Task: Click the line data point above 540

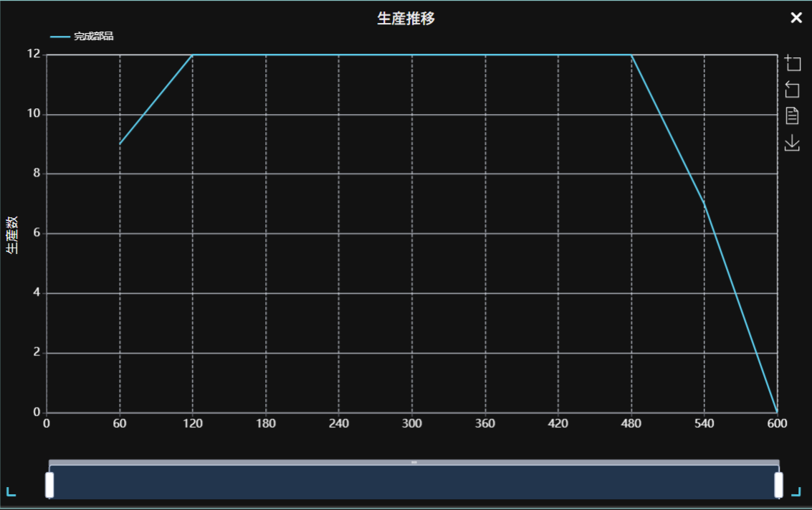Action: [x=704, y=204]
